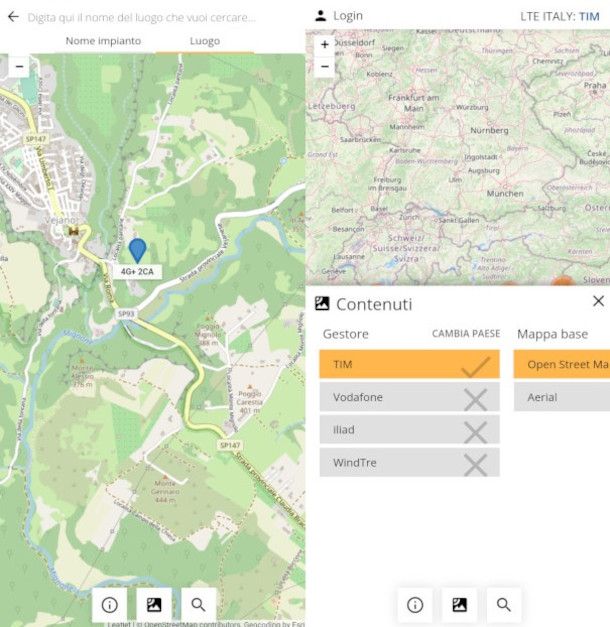The height and width of the screenshot is (627, 610).
Task: Click the Nürnberg label on map
Action: [489, 130]
